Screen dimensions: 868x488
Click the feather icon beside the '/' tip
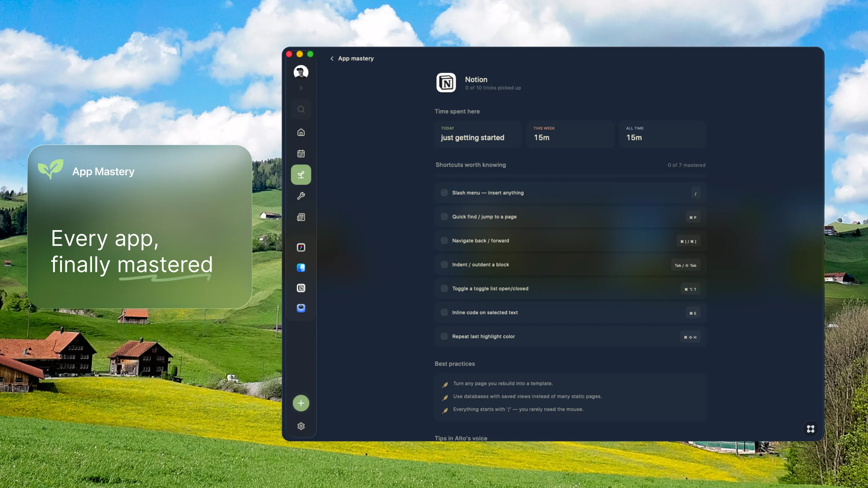coord(445,410)
